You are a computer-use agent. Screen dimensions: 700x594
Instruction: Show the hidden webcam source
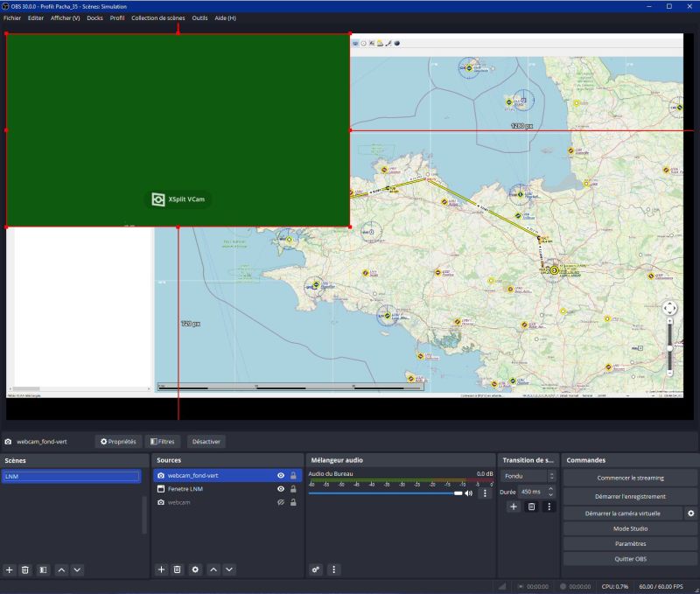281,502
